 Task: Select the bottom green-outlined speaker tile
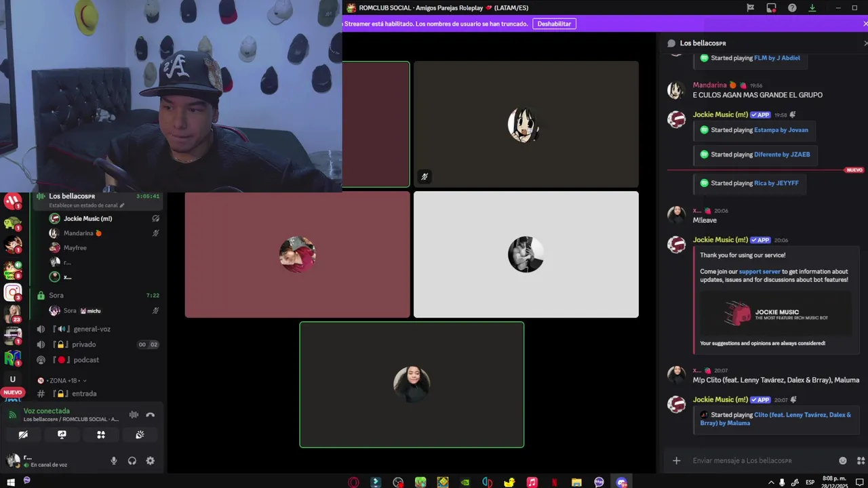click(412, 384)
